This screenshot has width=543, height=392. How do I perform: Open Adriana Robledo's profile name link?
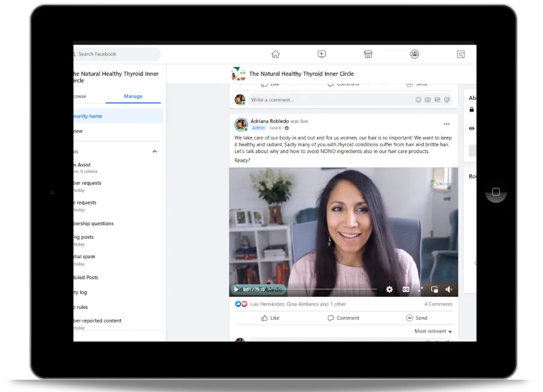[269, 121]
